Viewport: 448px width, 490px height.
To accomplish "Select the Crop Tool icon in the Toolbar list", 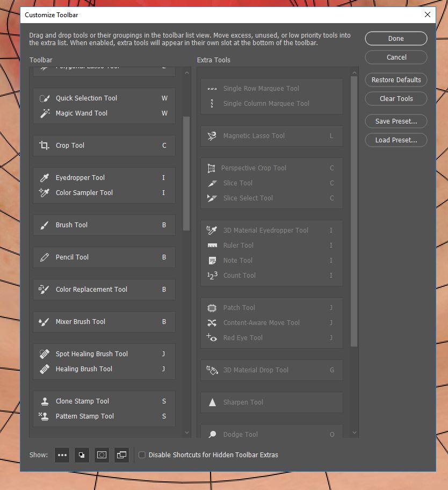I will tap(45, 145).
